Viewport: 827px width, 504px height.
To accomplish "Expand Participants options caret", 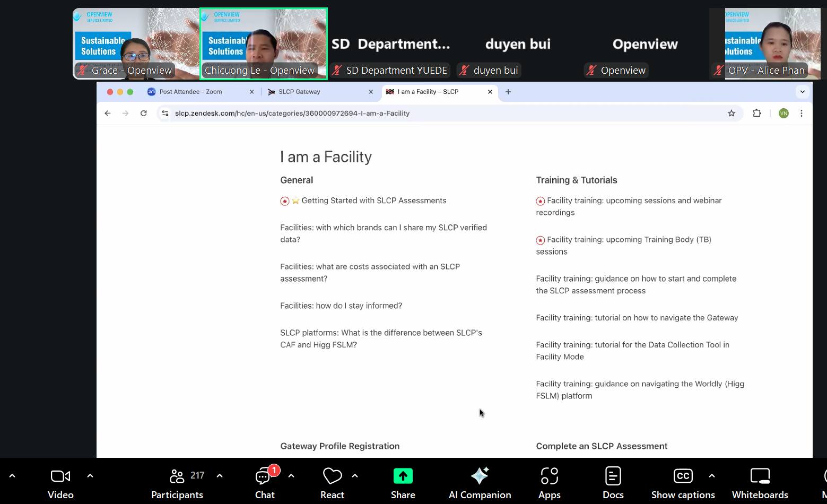I will point(220,476).
